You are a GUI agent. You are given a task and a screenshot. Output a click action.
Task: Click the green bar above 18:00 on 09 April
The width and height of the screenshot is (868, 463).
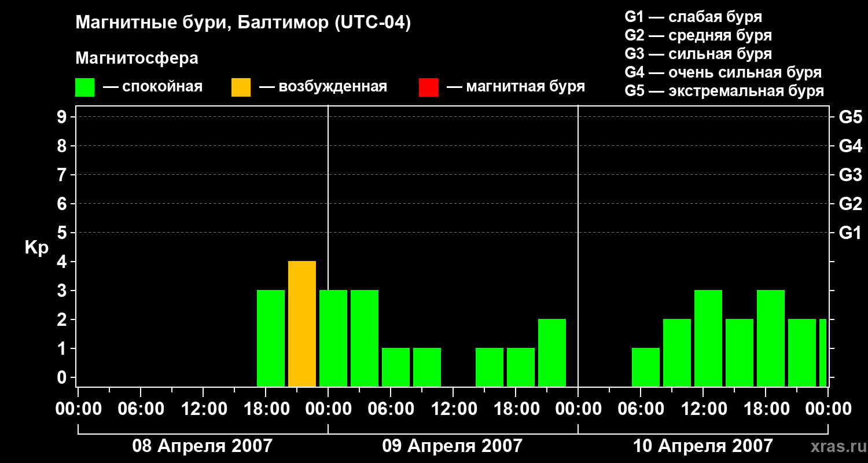coord(521,367)
